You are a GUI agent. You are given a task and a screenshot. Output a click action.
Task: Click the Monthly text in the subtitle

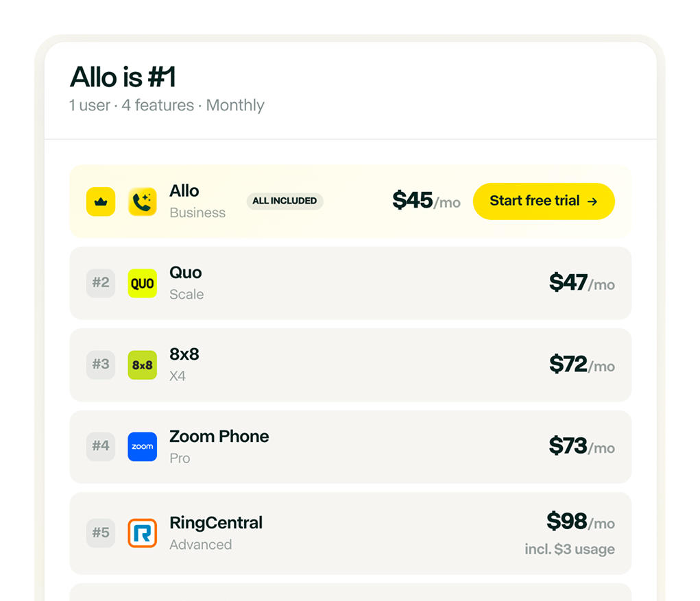[235, 105]
